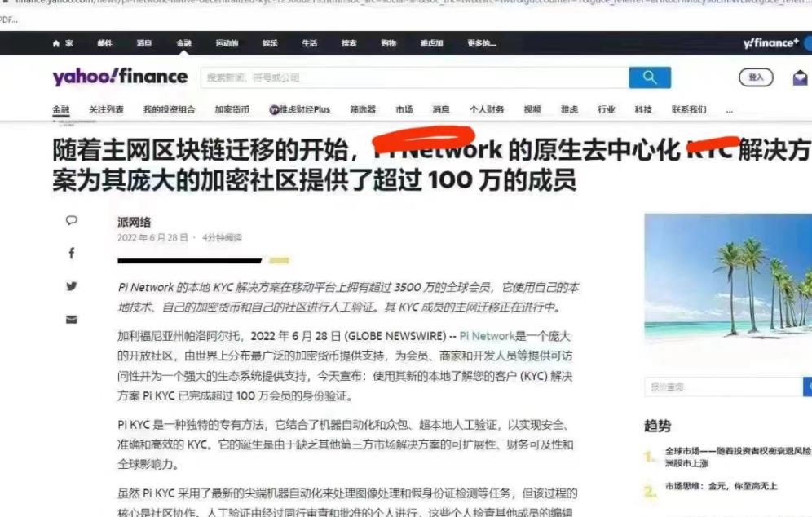Open 消息 in the finance sub-navigation
This screenshot has width=812, height=517.
[x=441, y=109]
